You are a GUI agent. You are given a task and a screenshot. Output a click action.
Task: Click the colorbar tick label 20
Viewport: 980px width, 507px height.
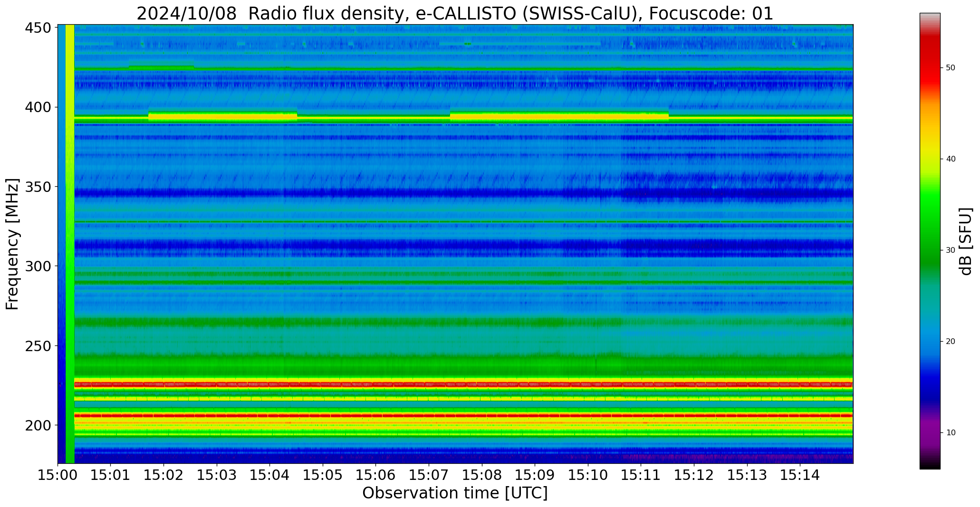tap(951, 342)
